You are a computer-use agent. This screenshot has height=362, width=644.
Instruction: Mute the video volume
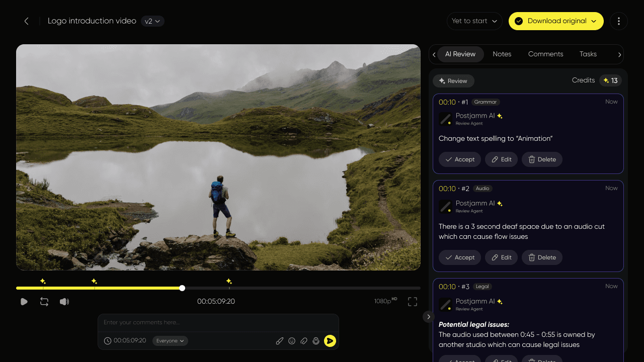[x=64, y=302]
